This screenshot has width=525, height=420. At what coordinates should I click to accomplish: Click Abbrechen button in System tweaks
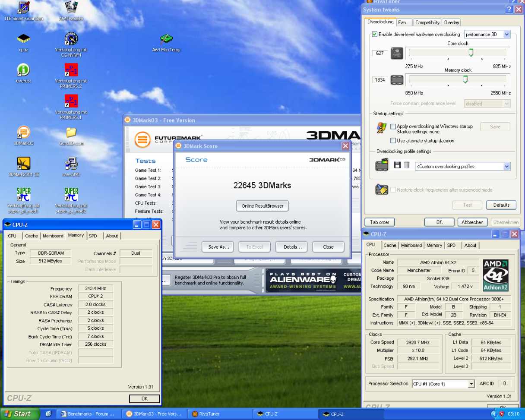[x=472, y=222]
